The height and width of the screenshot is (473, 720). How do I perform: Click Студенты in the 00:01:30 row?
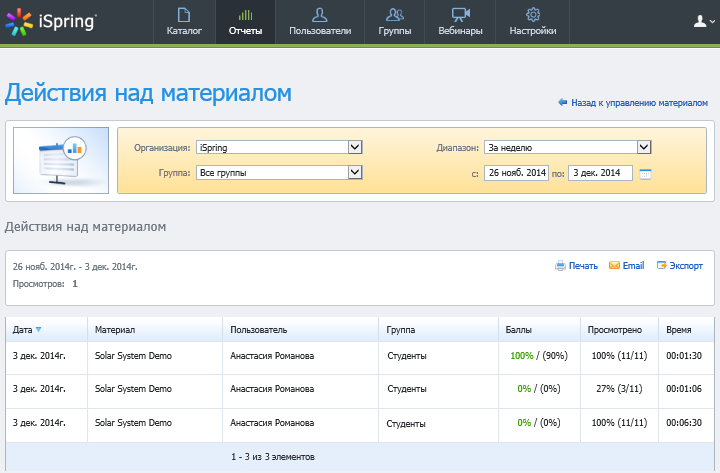pyautogui.click(x=407, y=356)
